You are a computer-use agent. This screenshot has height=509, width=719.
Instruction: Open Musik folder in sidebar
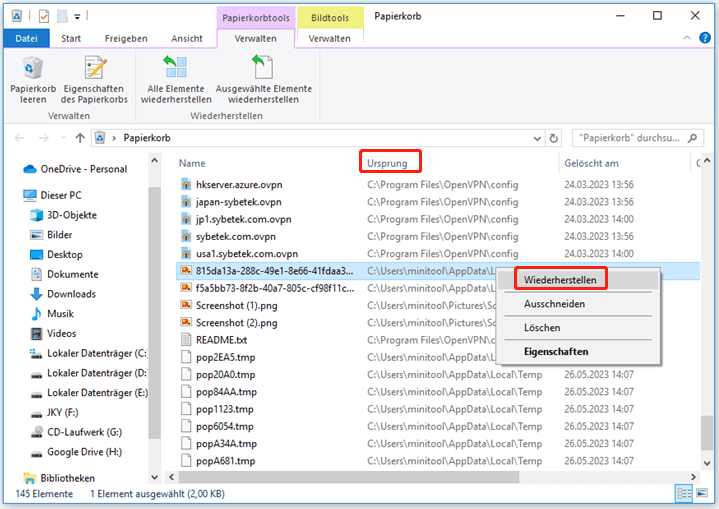[52, 314]
